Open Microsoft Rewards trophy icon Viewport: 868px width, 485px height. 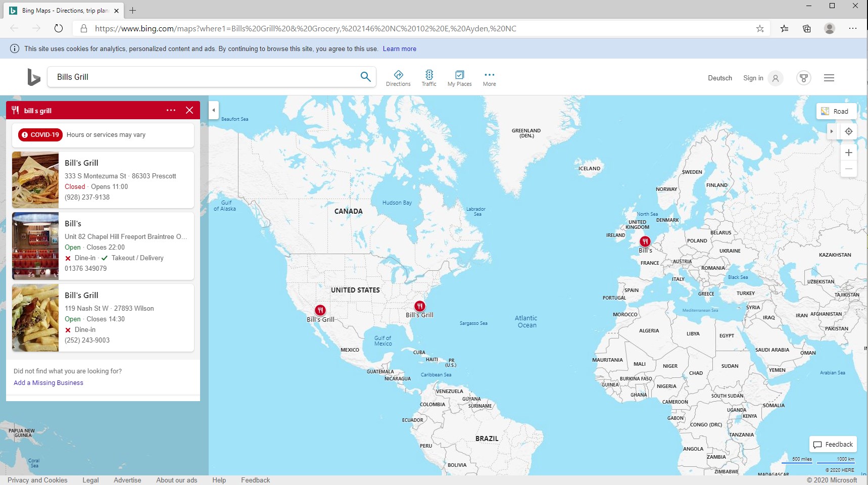803,78
